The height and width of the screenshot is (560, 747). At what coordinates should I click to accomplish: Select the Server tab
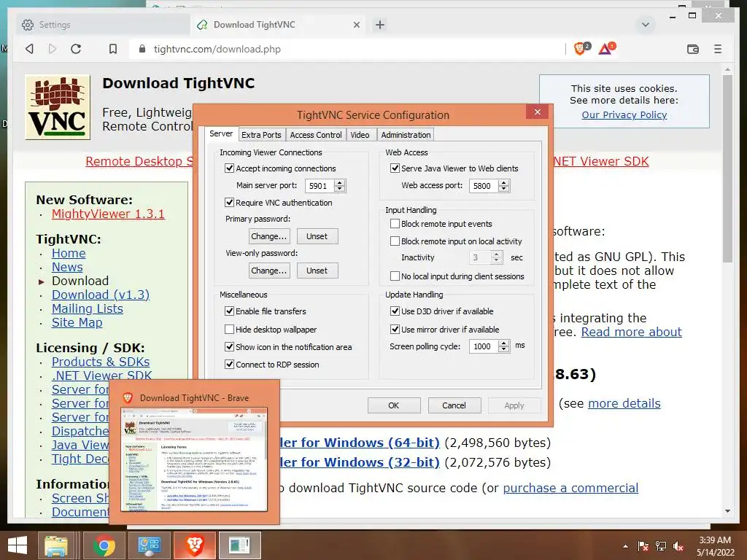point(221,134)
